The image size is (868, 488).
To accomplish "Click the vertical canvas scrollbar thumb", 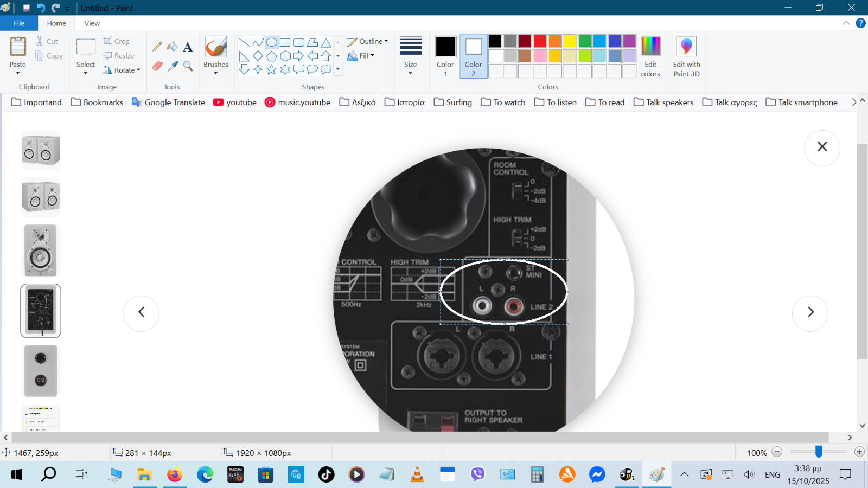I will 862,251.
